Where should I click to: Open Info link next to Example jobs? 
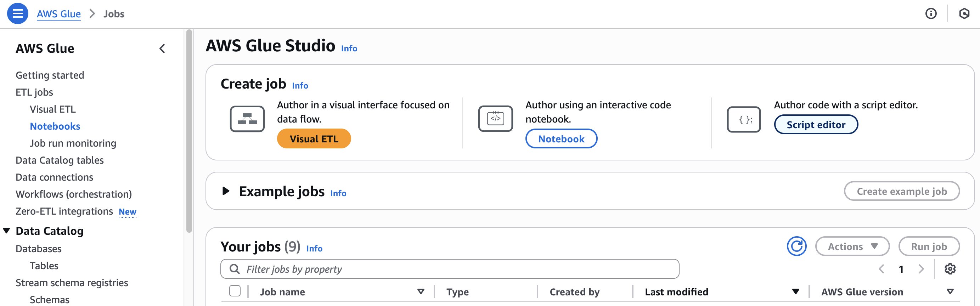tap(338, 193)
